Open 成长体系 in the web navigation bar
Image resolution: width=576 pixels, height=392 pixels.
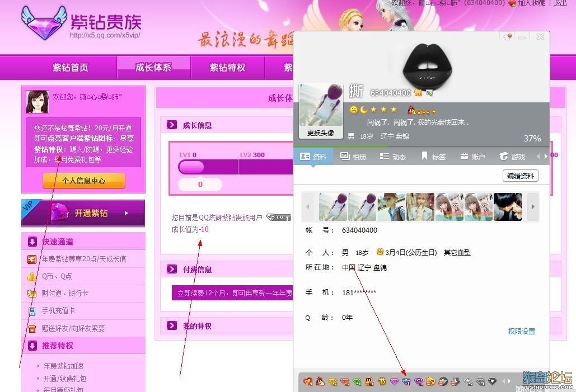tap(153, 68)
